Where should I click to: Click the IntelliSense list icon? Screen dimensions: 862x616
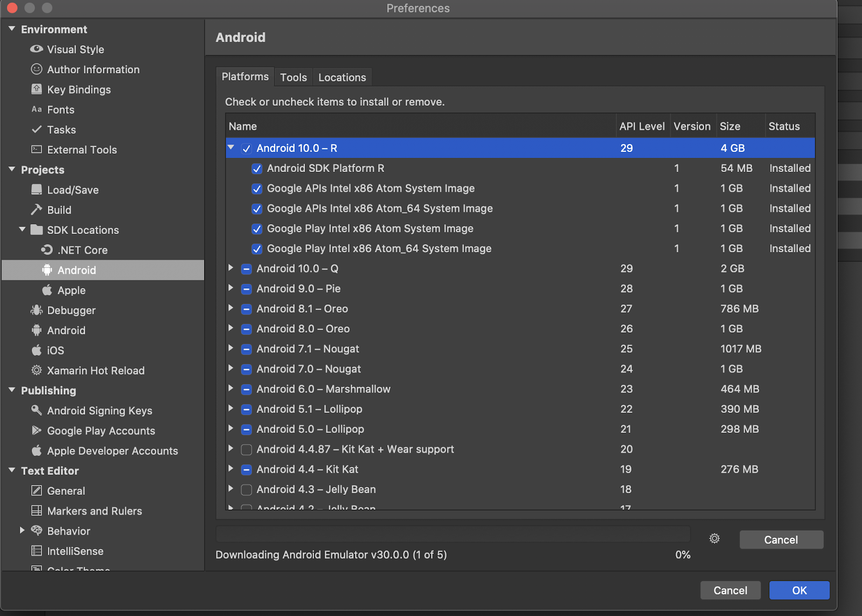tap(37, 551)
